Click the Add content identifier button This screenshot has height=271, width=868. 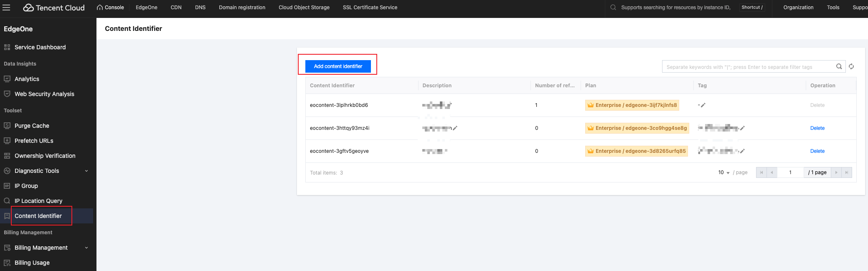(338, 66)
